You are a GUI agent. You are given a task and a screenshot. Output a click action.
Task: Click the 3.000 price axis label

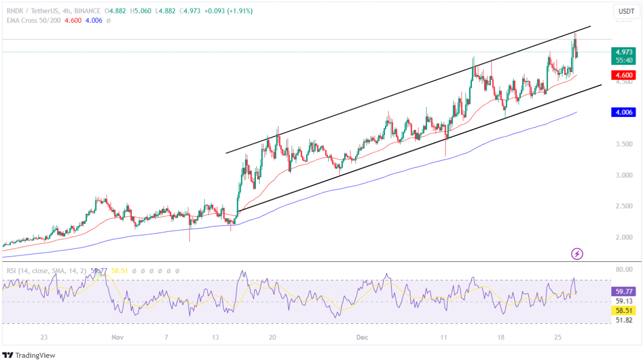624,175
